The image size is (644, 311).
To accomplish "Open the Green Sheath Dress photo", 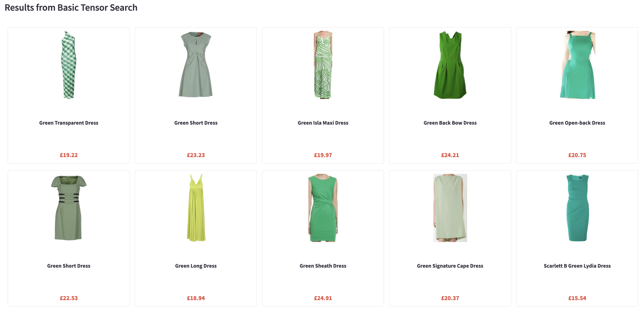I will click(323, 208).
